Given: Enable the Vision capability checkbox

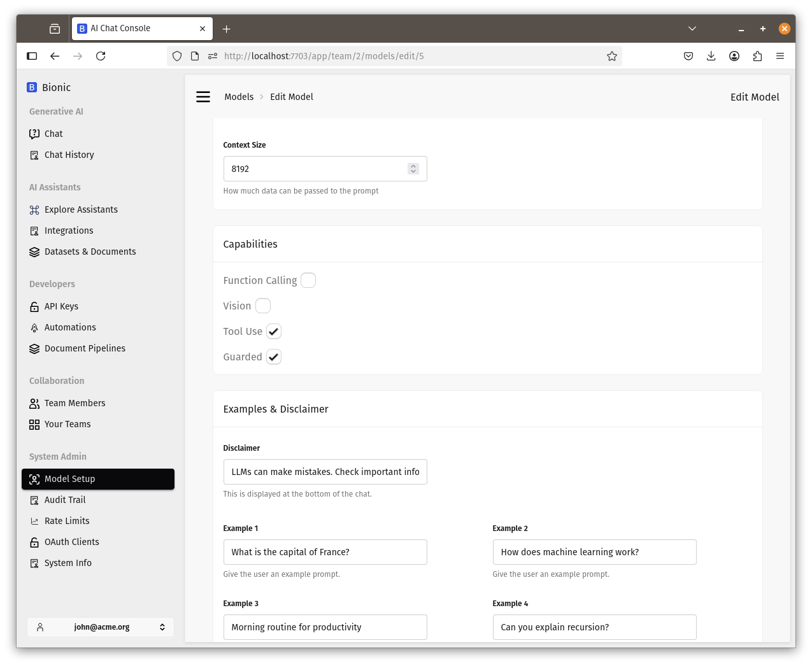Looking at the screenshot, I should click(x=263, y=306).
